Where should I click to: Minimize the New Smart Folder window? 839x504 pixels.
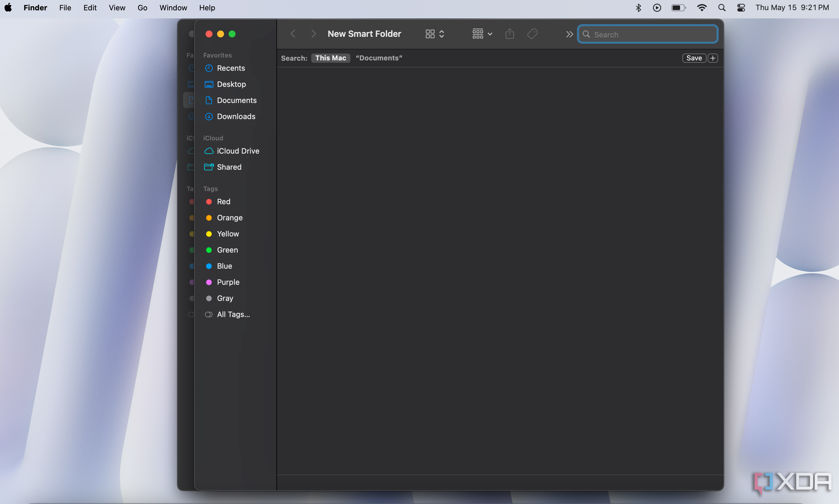221,34
